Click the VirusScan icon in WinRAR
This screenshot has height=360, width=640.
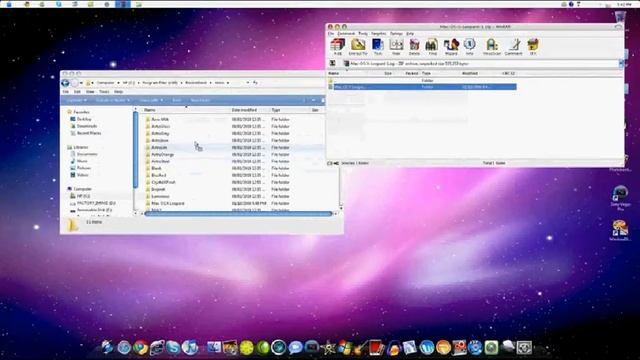(x=491, y=47)
